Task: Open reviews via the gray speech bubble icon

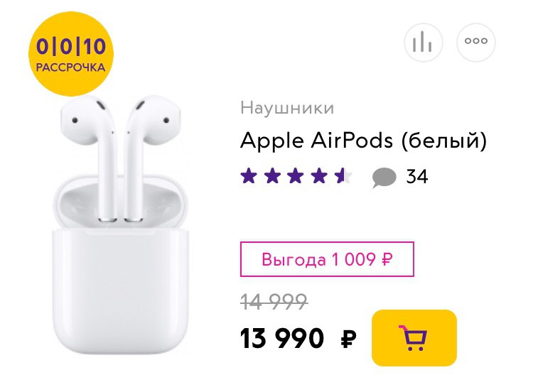Action: pos(384,178)
